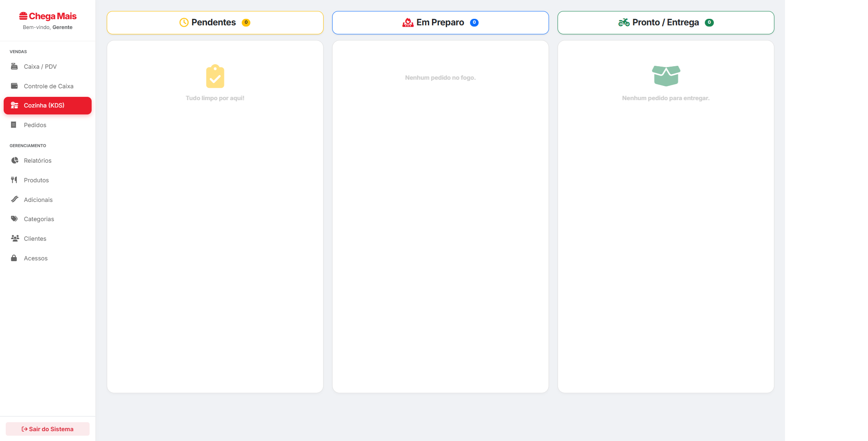Go to the Pedidos page

click(x=35, y=125)
